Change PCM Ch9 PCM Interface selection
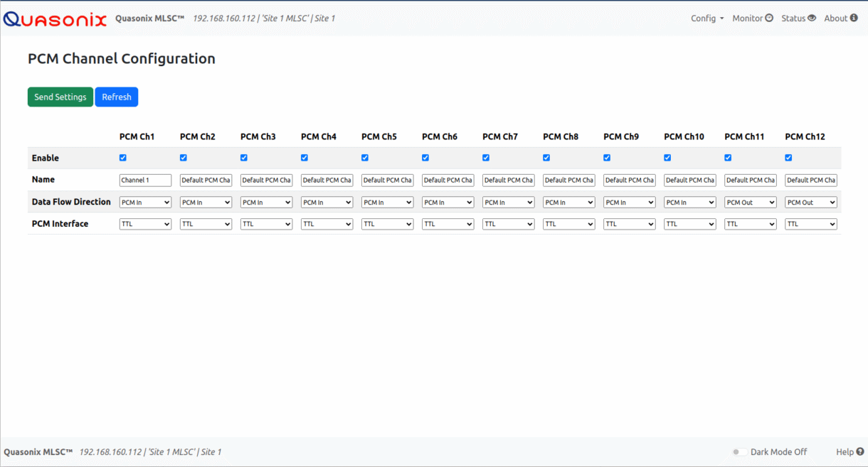Screen dimensions: 868x467 coord(629,224)
